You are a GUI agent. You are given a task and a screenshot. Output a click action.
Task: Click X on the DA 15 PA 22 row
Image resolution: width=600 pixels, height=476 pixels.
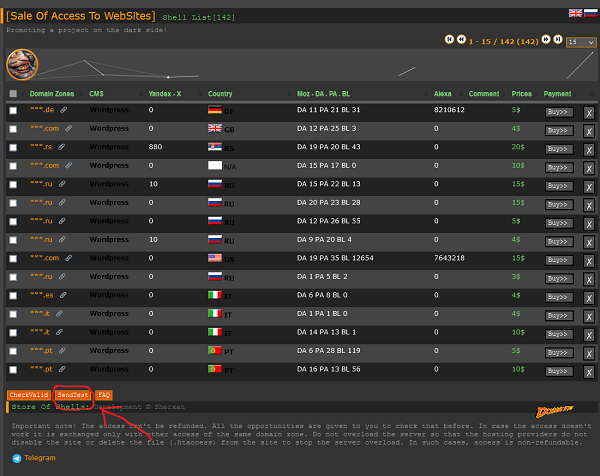click(589, 187)
